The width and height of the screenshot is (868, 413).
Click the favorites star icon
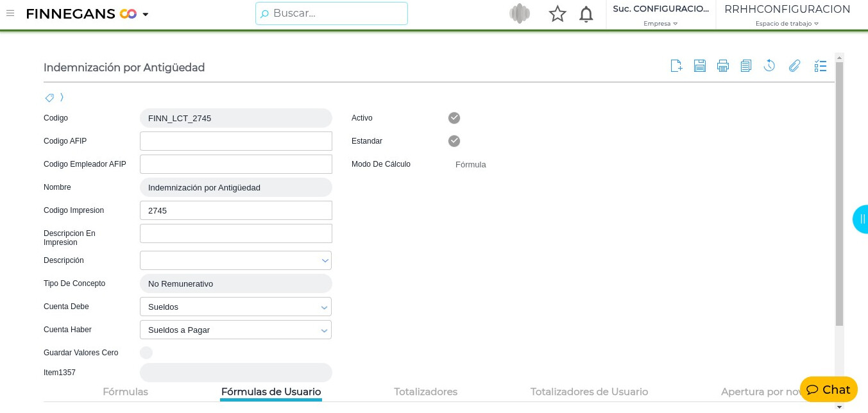coord(557,13)
